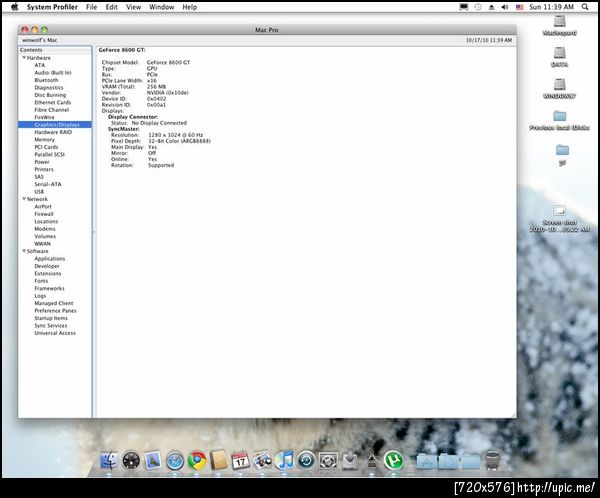Launch iTunes from the dock
The width and height of the screenshot is (600, 498).
point(284,460)
